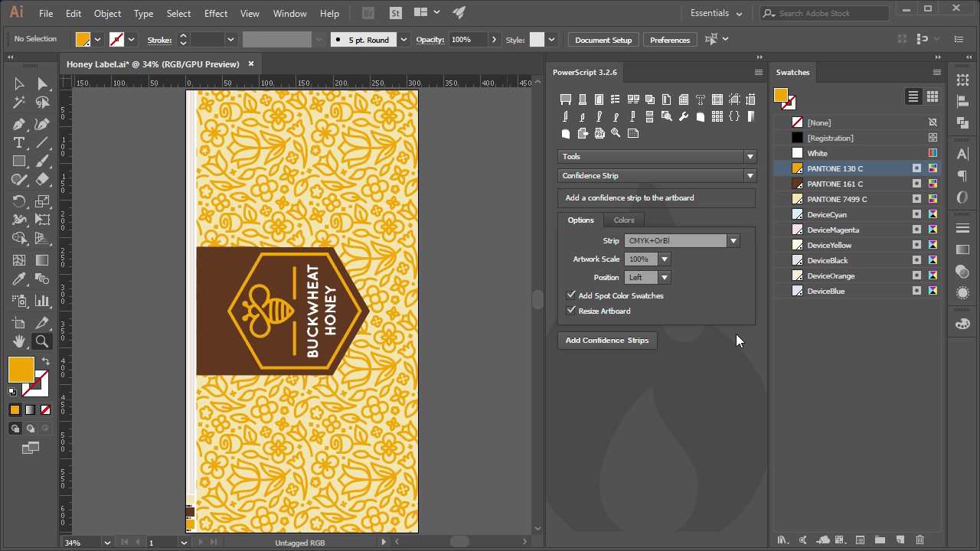Image resolution: width=980 pixels, height=551 pixels.
Task: Set paint mode to Color
Action: tap(15, 410)
